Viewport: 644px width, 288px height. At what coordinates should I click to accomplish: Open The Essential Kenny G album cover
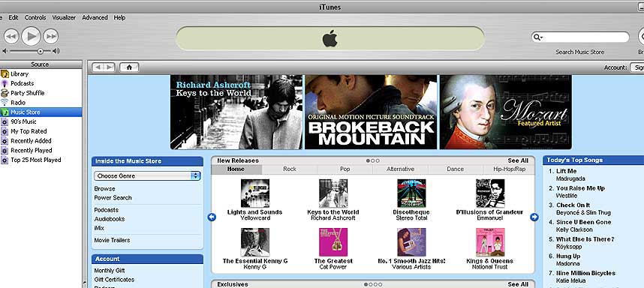(x=255, y=242)
